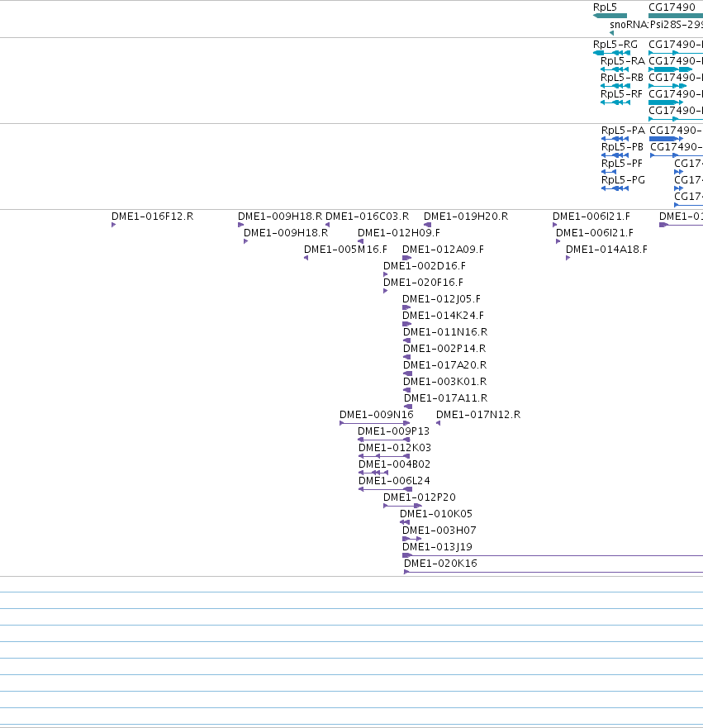Open the DME1-002P14.R feature label

(x=444, y=349)
